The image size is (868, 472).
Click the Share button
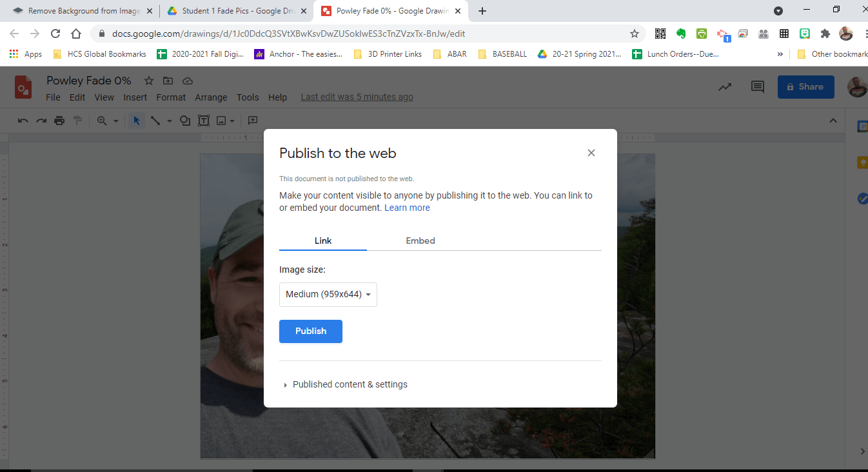(x=805, y=86)
